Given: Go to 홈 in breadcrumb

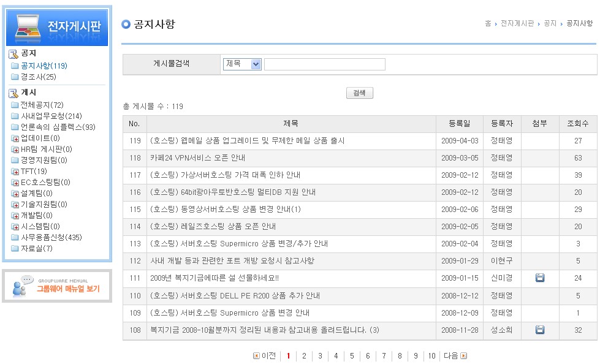Looking at the screenshot, I should (488, 23).
